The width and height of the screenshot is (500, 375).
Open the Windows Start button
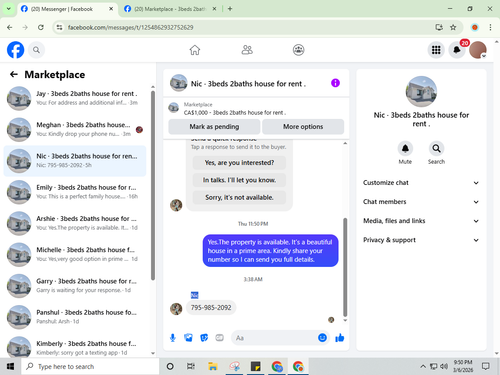[x=10, y=367]
